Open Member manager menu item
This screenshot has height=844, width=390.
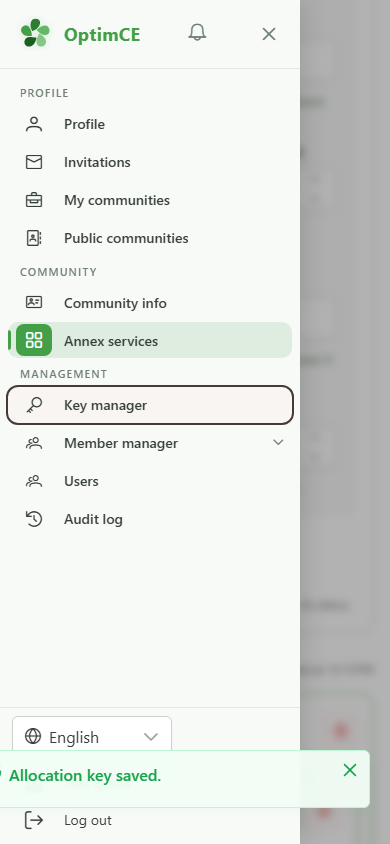point(150,444)
